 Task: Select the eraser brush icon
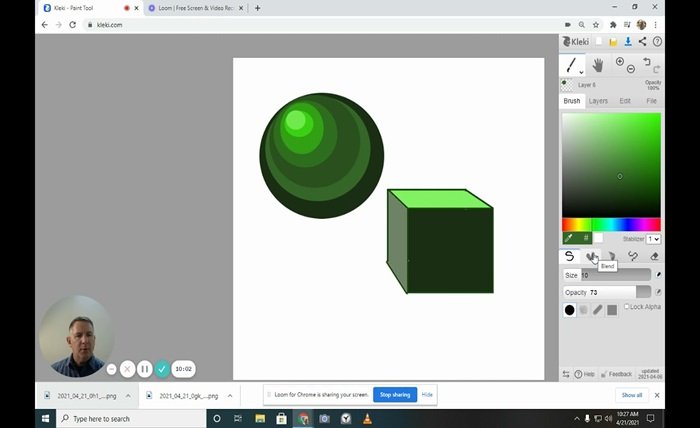click(654, 257)
